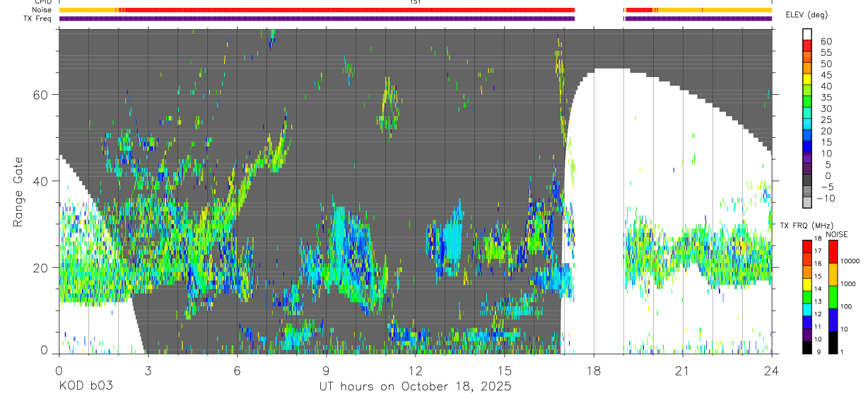The height and width of the screenshot is (401, 868).
Task: Pick the yellow 14–15 segment of the TX FRQ bar
Action: click(x=807, y=284)
